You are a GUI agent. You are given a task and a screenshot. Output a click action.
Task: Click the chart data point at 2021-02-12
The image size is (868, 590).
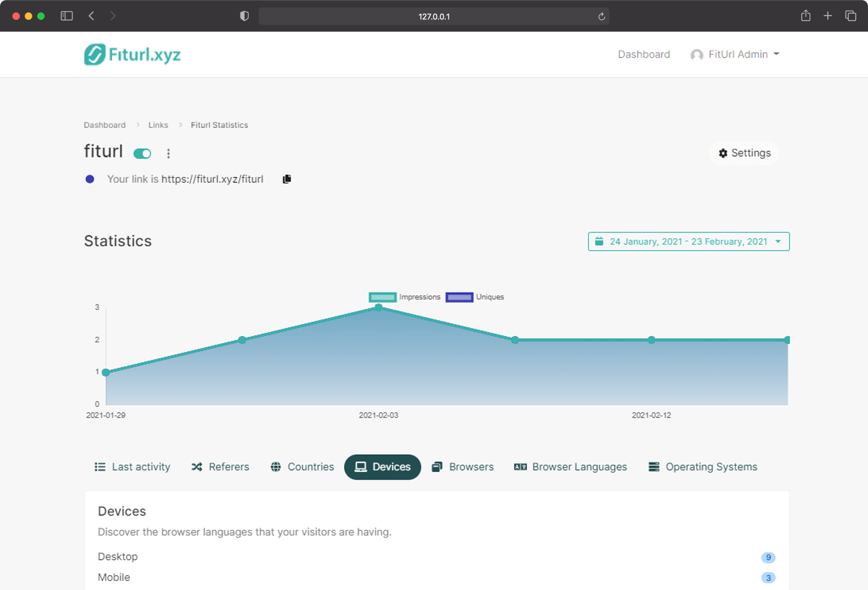[x=652, y=340]
